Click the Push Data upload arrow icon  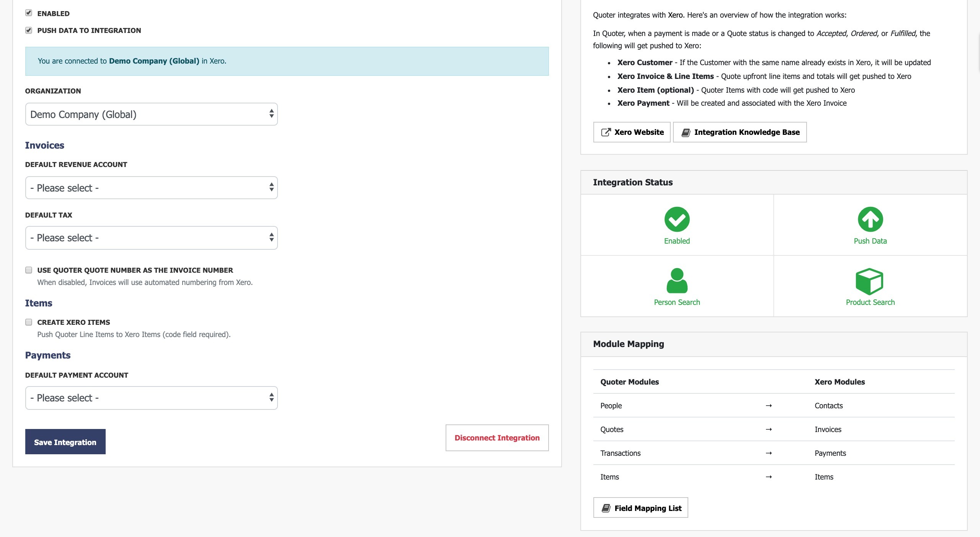pos(870,219)
